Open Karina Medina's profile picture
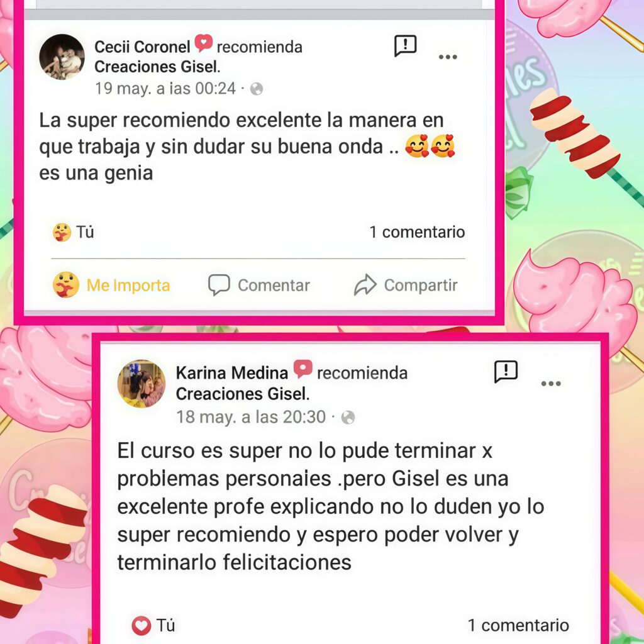Screen dimensions: 644x644 (142, 384)
